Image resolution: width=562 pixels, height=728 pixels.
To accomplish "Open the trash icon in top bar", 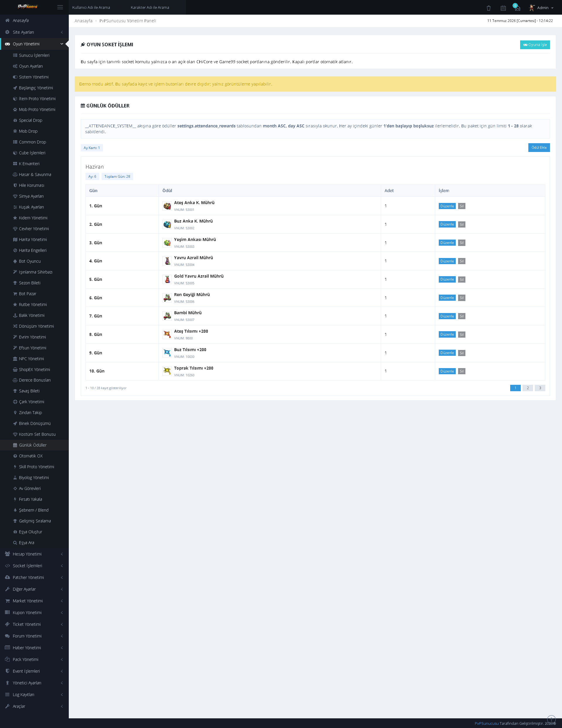I will click(x=489, y=8).
